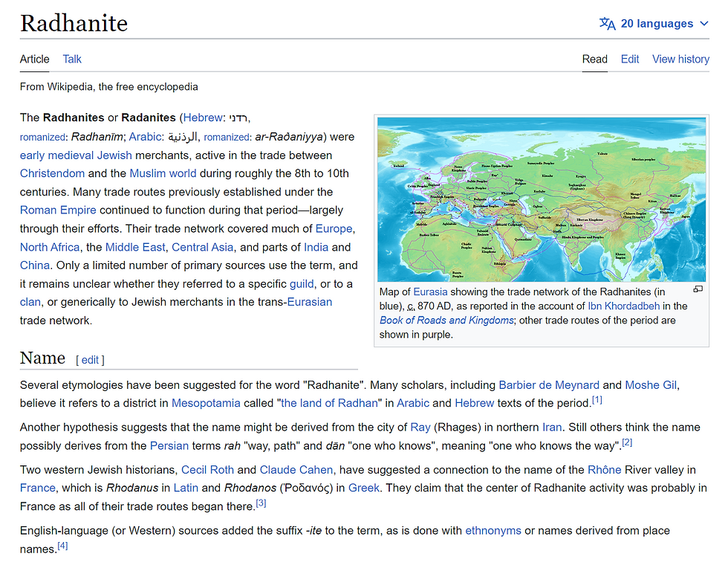Jump to citation 2
This screenshot has width=728, height=571.
point(627,442)
